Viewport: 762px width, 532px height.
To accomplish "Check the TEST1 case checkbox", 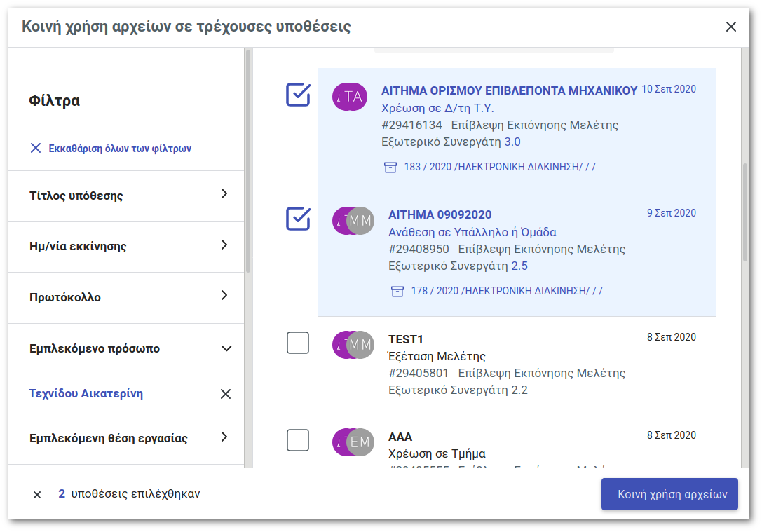I will (298, 343).
